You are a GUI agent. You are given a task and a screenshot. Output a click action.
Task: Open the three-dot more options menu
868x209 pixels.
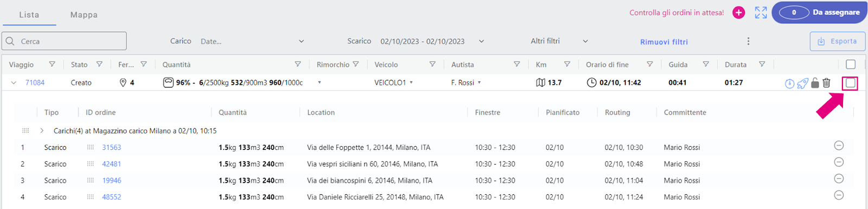[x=748, y=41]
